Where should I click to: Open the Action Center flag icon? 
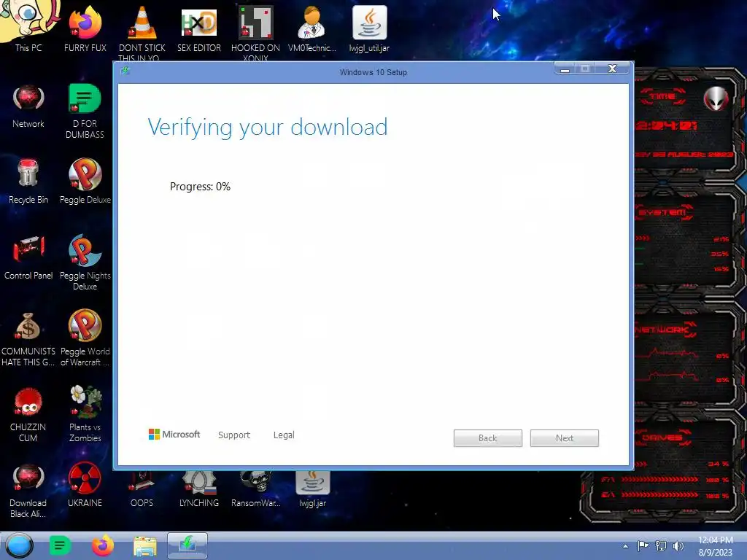(643, 545)
